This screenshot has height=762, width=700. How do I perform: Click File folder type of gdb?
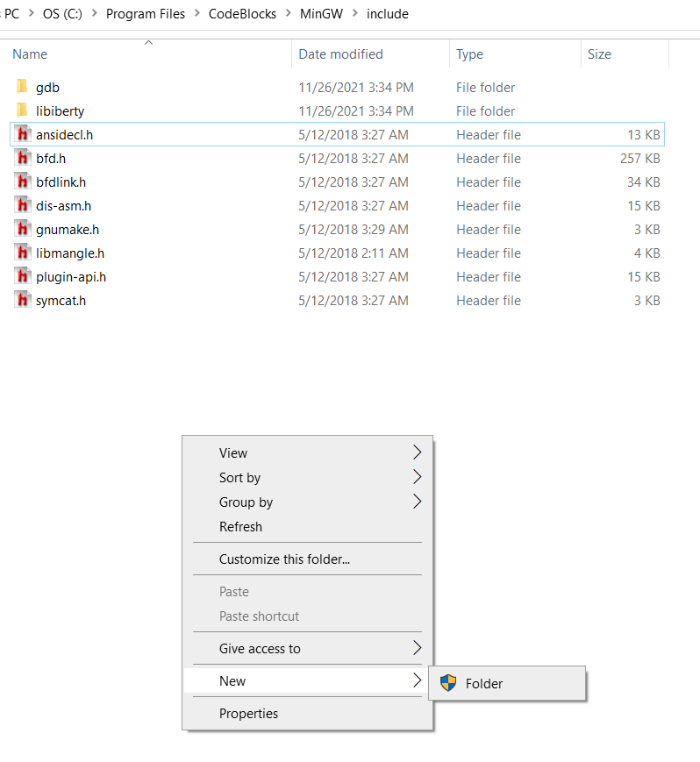coord(485,88)
